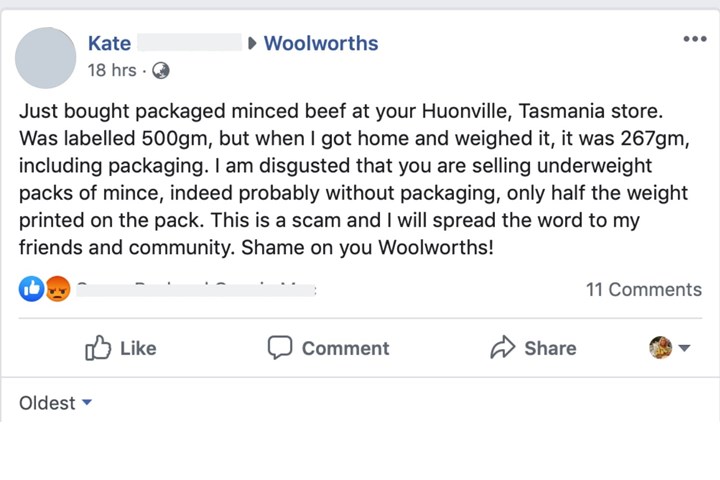720x480 pixels.
Task: Click the Comment button label
Action: pyautogui.click(x=345, y=348)
